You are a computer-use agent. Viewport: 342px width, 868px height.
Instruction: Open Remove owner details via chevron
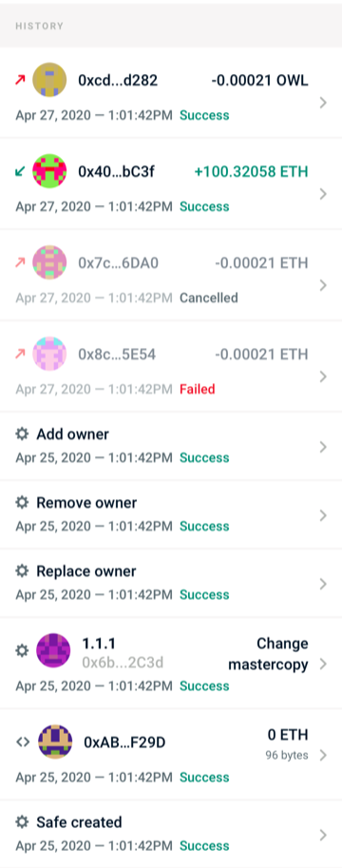pos(324,515)
